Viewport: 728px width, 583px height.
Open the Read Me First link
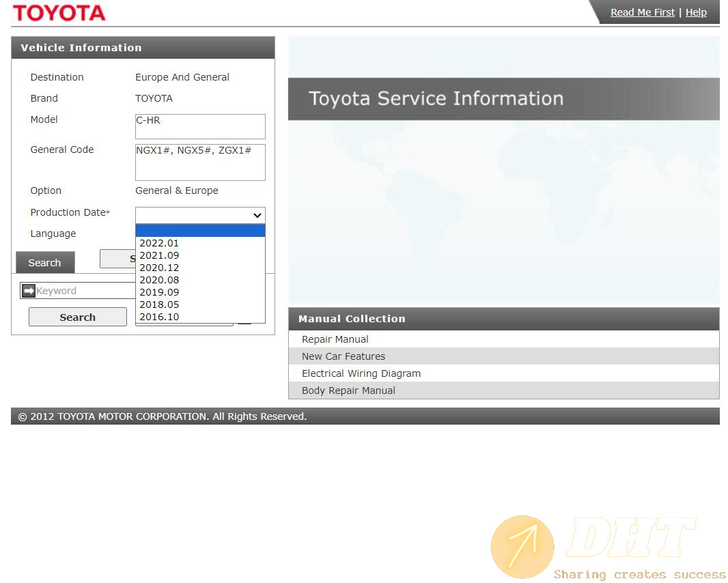(x=643, y=12)
